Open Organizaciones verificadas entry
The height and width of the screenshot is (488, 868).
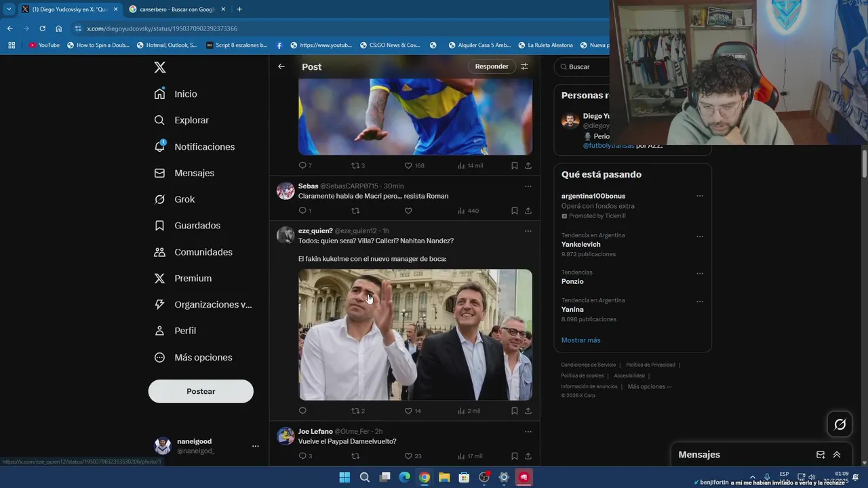coord(203,305)
